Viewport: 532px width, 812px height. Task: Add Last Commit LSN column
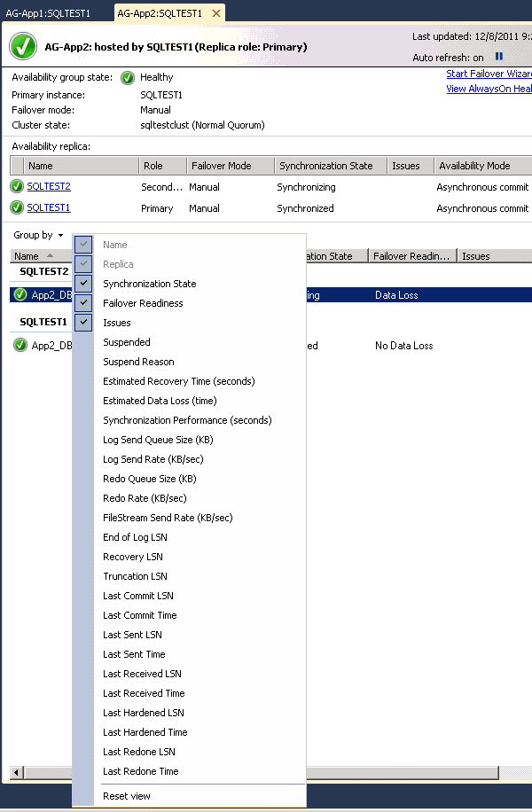[x=137, y=596]
